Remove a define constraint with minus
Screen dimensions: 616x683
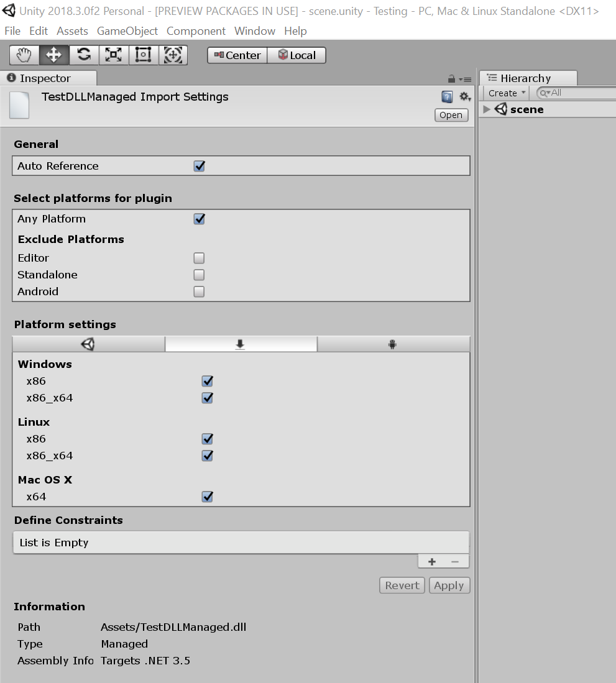455,561
